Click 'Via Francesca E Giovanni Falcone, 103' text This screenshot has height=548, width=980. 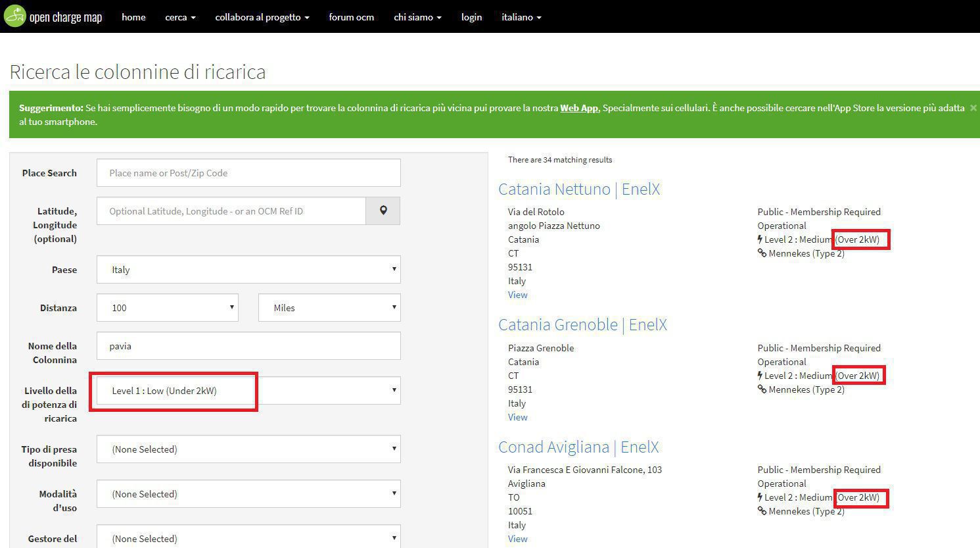point(585,470)
